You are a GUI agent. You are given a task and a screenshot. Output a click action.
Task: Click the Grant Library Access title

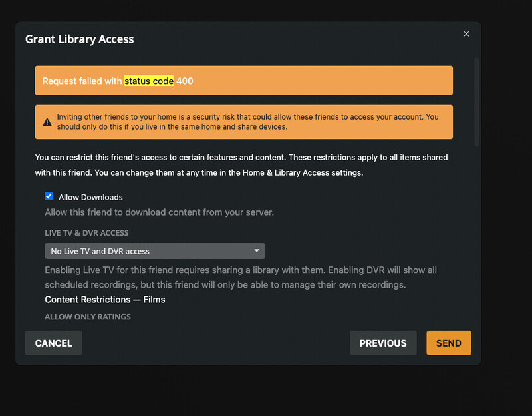80,39
